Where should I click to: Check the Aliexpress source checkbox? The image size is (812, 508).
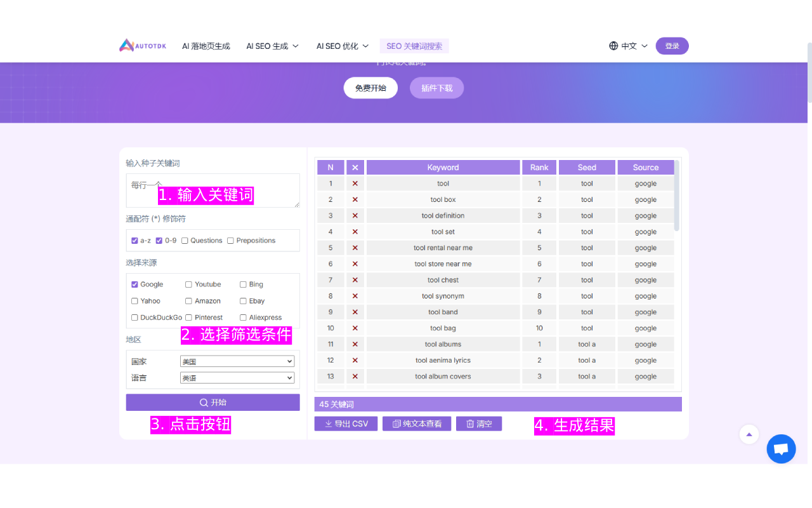243,317
